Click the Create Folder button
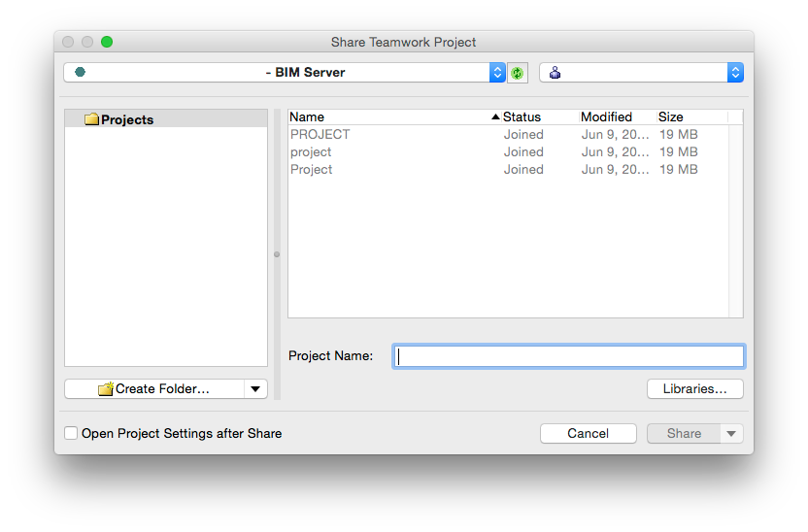 point(154,389)
